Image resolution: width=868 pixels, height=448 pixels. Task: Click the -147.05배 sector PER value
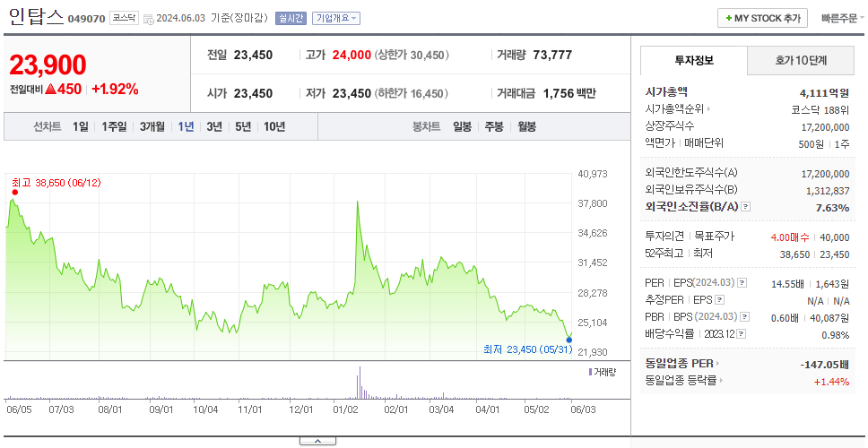click(825, 365)
